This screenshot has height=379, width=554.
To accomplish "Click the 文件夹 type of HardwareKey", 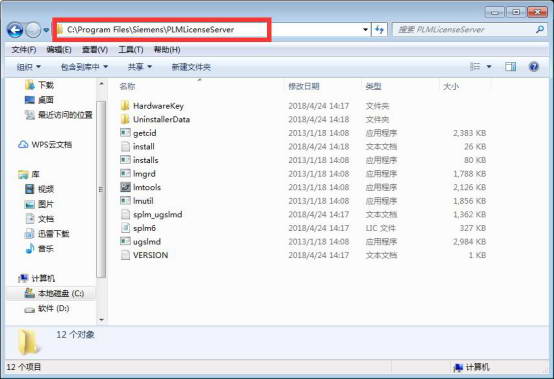I will point(377,105).
